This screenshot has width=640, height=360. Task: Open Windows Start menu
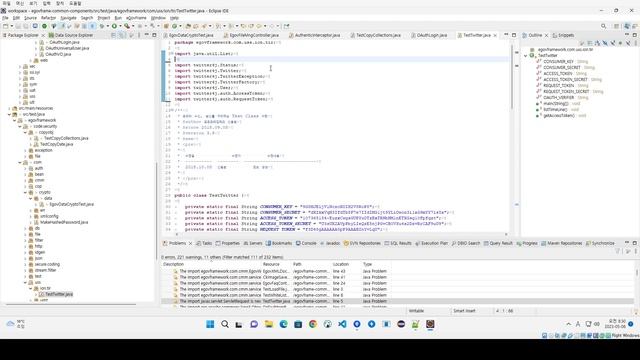click(210, 324)
